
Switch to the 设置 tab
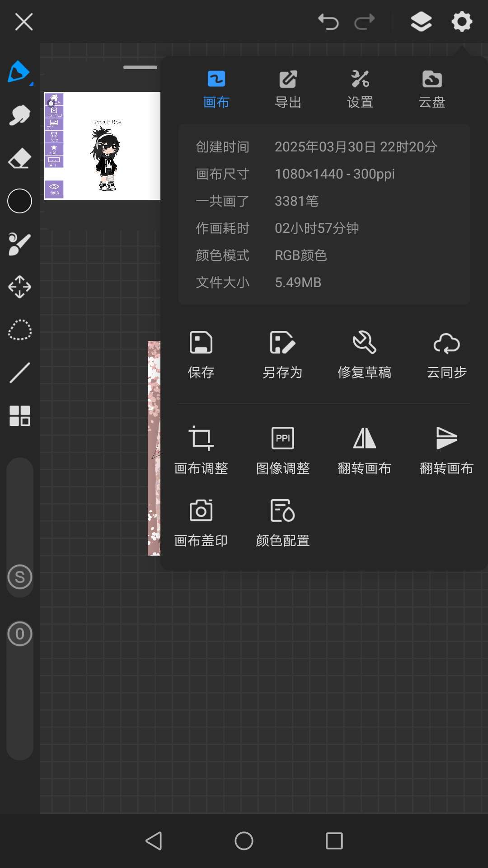coord(360,89)
